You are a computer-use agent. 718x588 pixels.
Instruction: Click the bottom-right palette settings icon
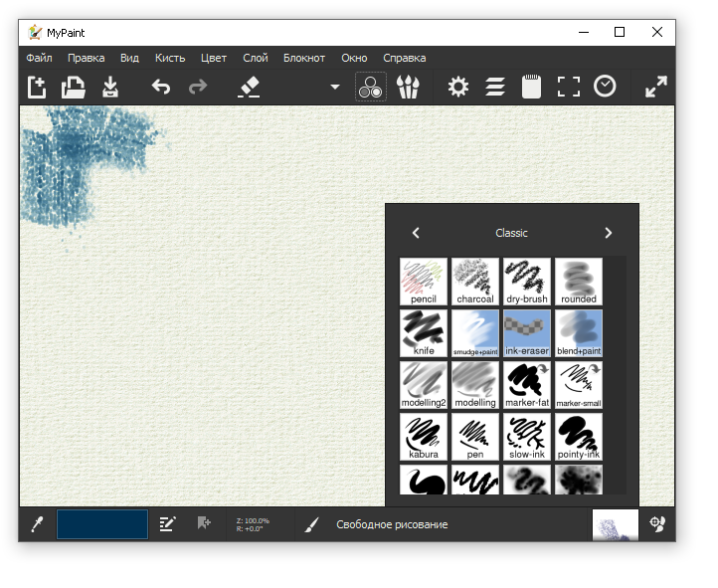(x=657, y=524)
